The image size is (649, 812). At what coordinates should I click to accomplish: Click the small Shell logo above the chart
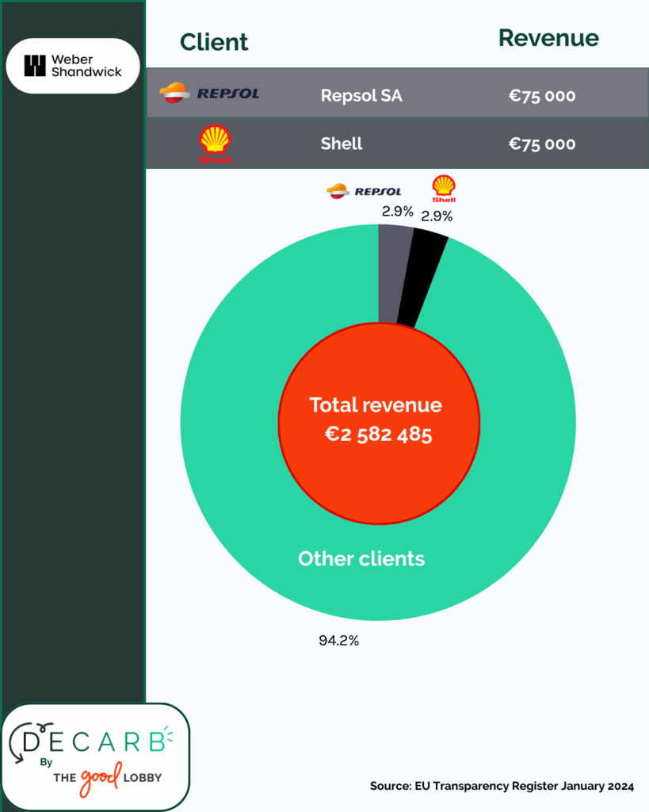444,189
